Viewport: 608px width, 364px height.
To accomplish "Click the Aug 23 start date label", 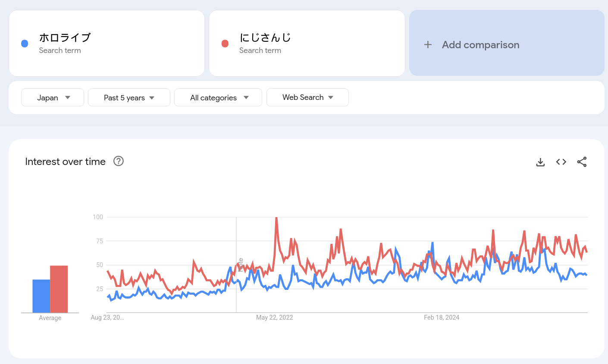I will click(x=107, y=317).
